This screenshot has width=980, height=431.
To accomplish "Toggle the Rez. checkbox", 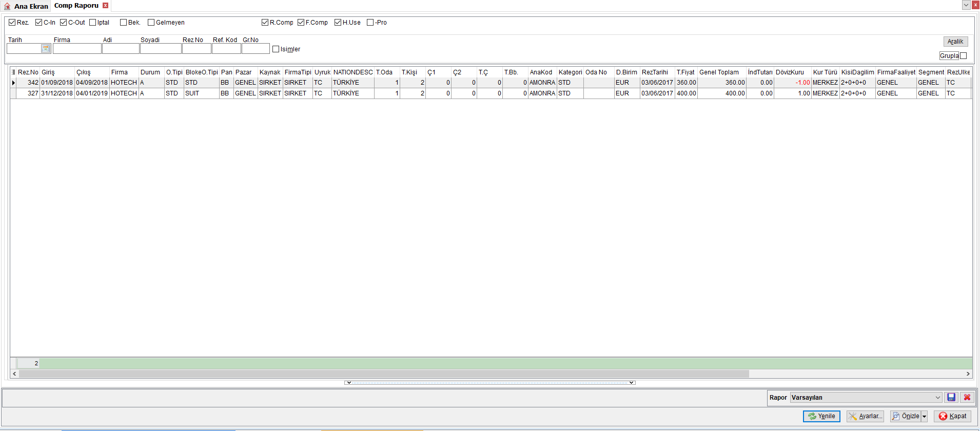I will (12, 23).
